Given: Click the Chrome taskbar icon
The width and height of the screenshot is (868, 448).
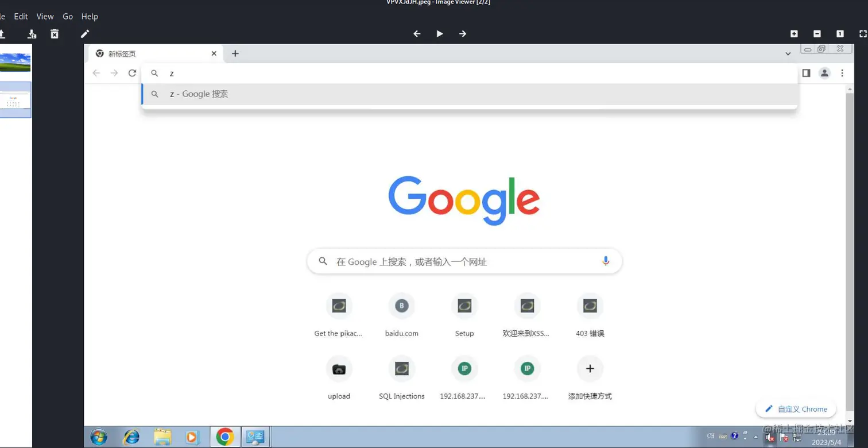Looking at the screenshot, I should [x=224, y=437].
